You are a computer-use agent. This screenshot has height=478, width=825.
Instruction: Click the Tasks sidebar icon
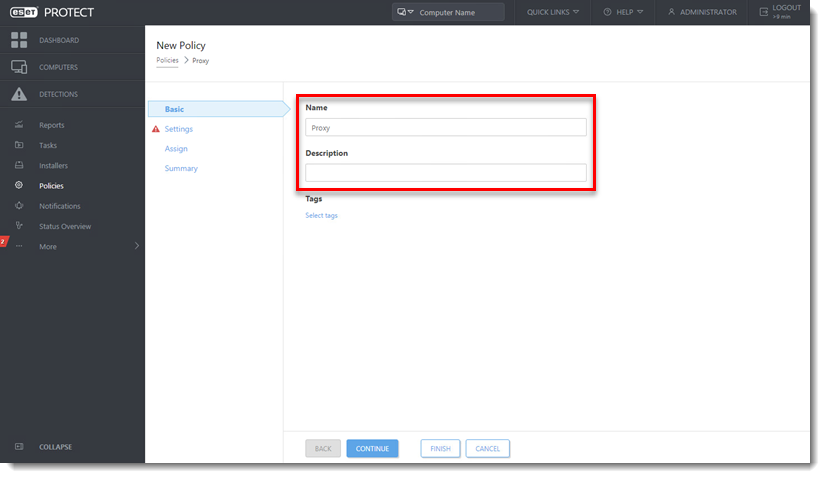coord(19,145)
